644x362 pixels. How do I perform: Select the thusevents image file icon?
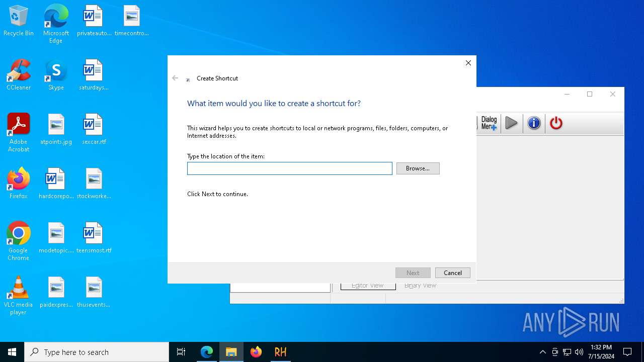[x=94, y=293]
